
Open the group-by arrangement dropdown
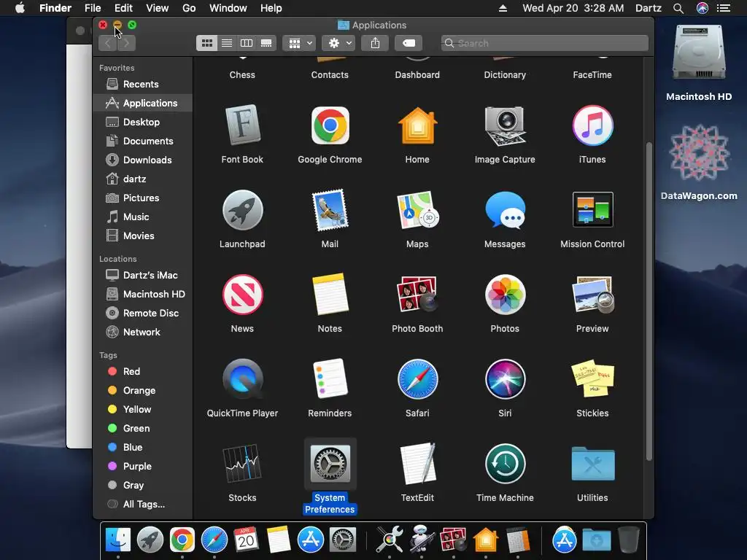[x=299, y=43]
